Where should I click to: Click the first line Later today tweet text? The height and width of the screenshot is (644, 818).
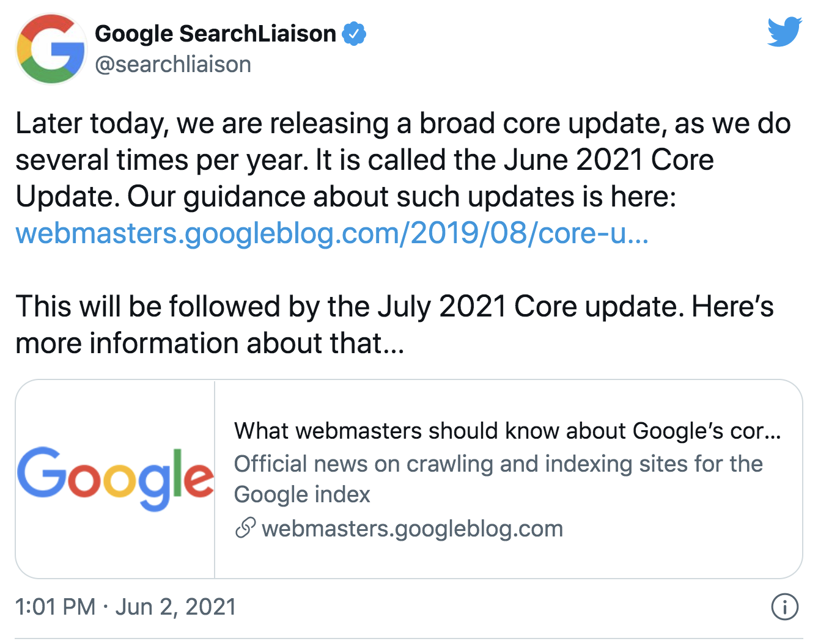[x=403, y=123]
